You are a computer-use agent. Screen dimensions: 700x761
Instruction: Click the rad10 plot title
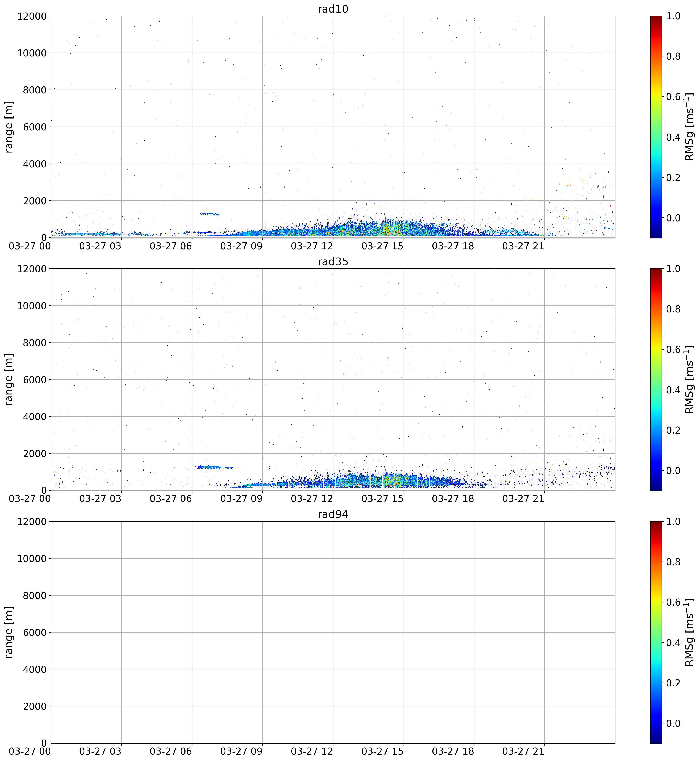tap(333, 9)
